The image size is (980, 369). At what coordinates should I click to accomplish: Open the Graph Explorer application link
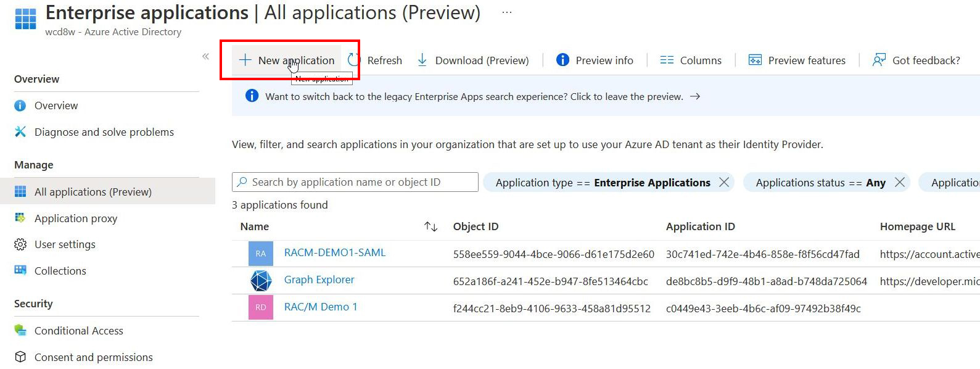tap(319, 280)
